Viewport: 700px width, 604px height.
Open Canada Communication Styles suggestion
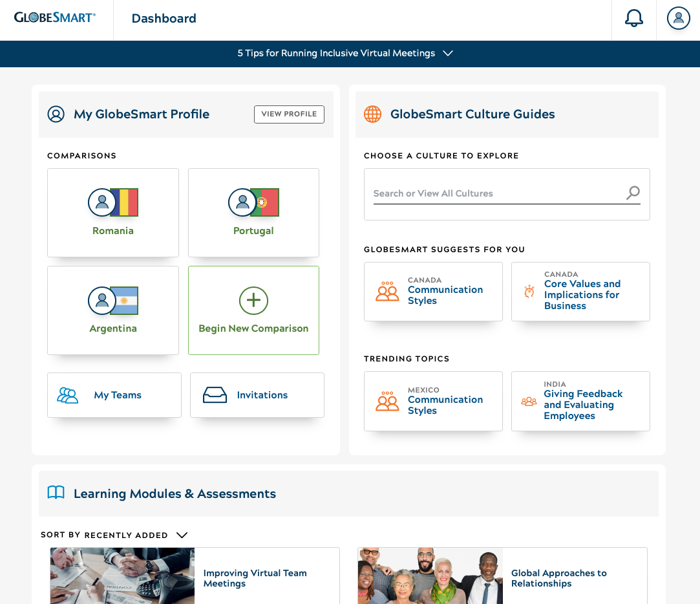point(433,292)
